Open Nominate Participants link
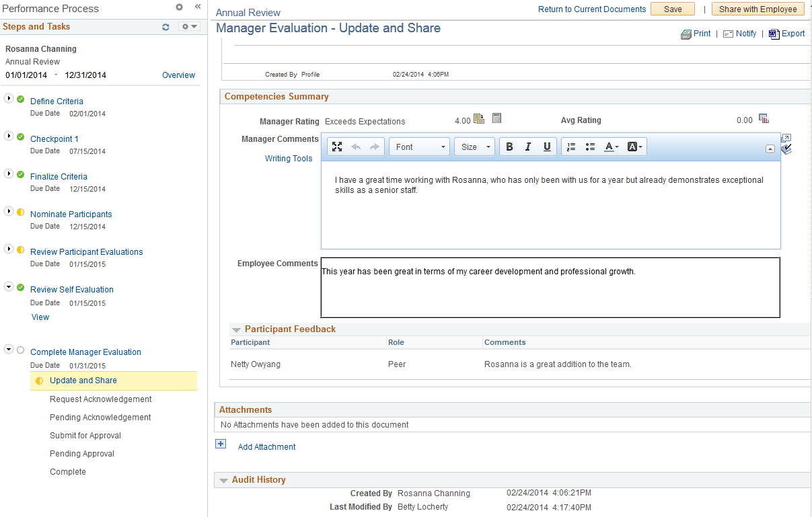Screen dimensions: 812x517 [x=71, y=214]
